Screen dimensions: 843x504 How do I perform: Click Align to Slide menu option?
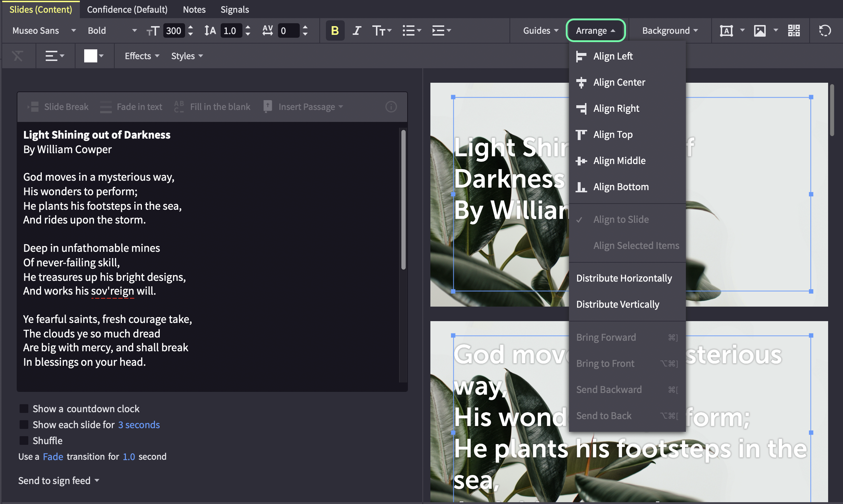click(x=627, y=220)
